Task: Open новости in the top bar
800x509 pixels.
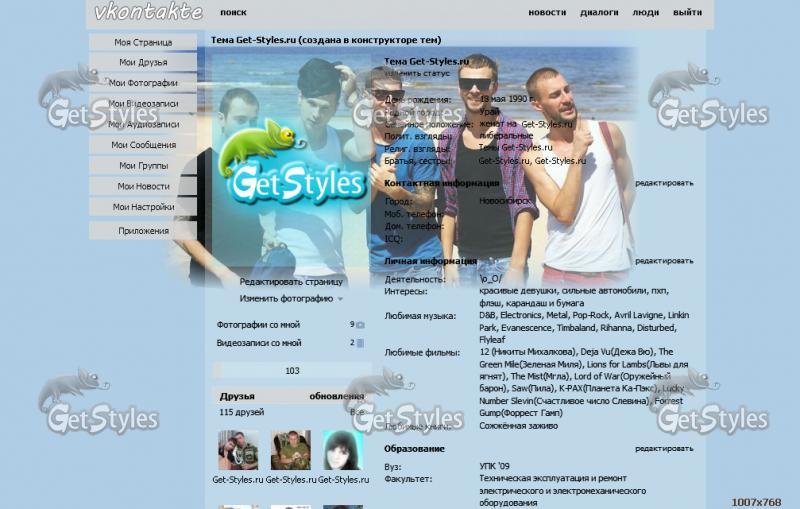Action: coord(547,12)
